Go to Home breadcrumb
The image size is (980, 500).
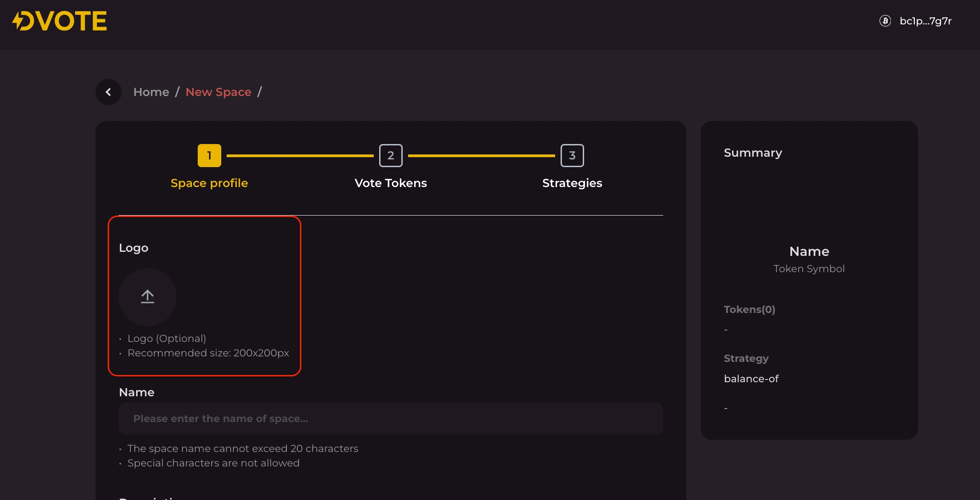151,92
